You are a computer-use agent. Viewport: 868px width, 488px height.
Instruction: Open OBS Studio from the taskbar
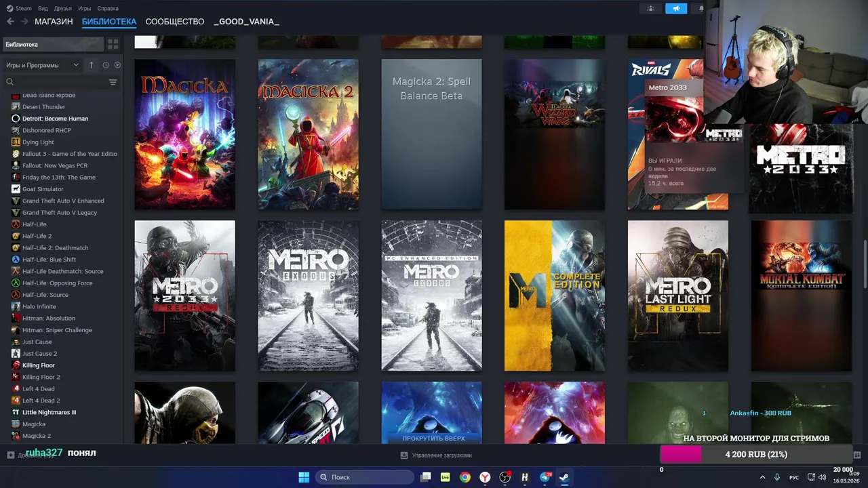(x=505, y=477)
